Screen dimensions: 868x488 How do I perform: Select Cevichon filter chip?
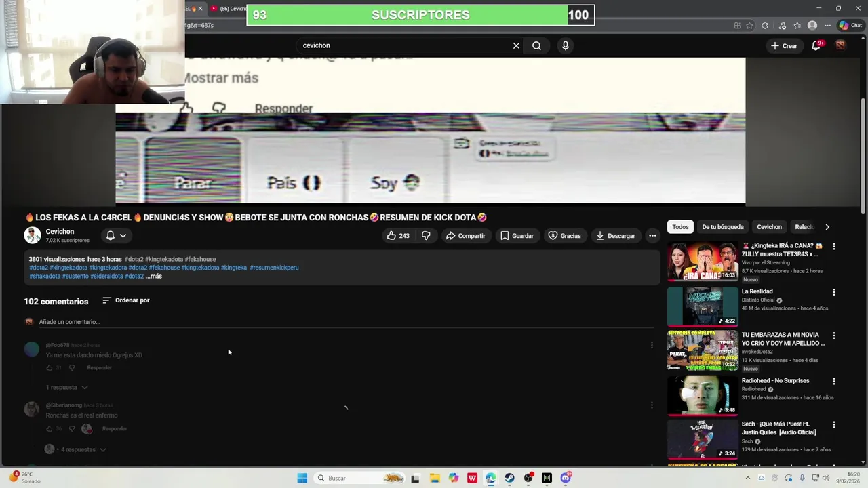coord(769,227)
